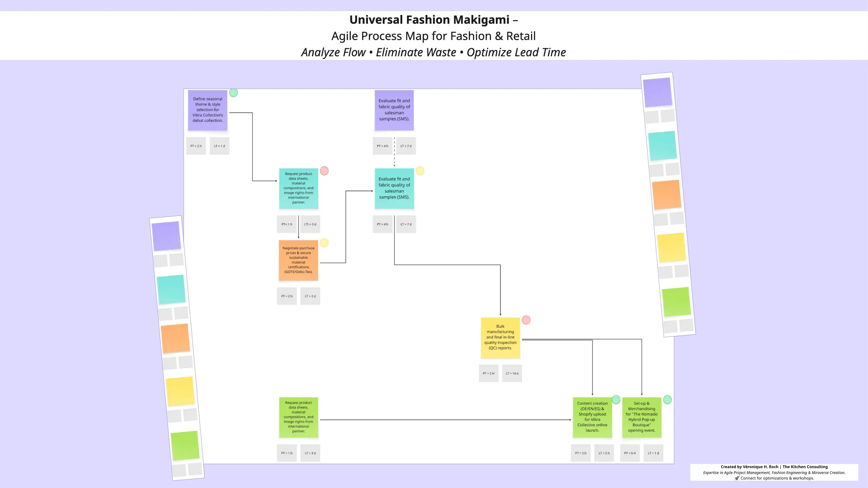Click the PT = 2 h tag under Define seasonal
Screen dimensions: 868x488
[x=196, y=146]
